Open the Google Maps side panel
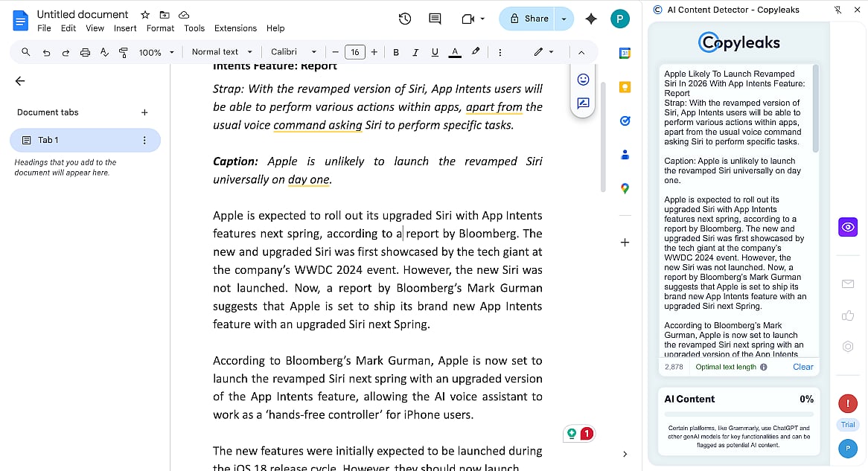This screenshot has width=868, height=471. pyautogui.click(x=625, y=188)
